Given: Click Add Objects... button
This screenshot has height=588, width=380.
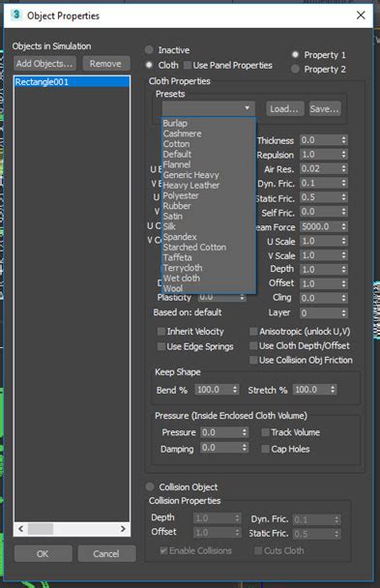Looking at the screenshot, I should click(44, 64).
